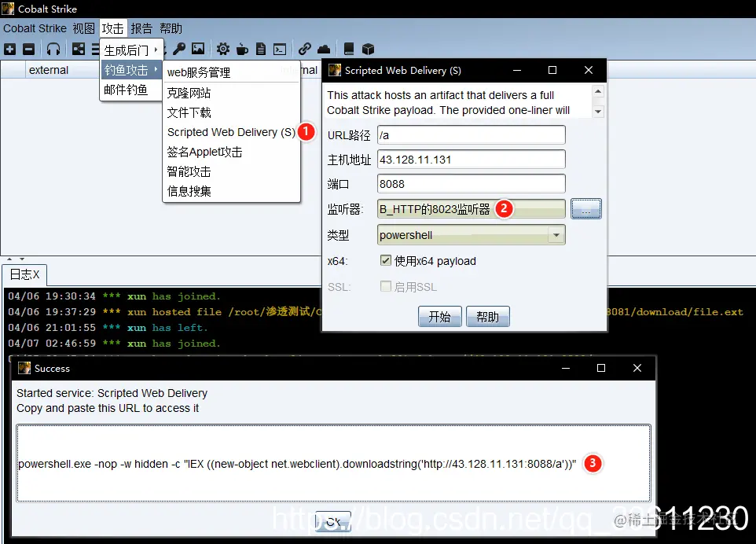Click the listener browse ... button

[x=585, y=209]
